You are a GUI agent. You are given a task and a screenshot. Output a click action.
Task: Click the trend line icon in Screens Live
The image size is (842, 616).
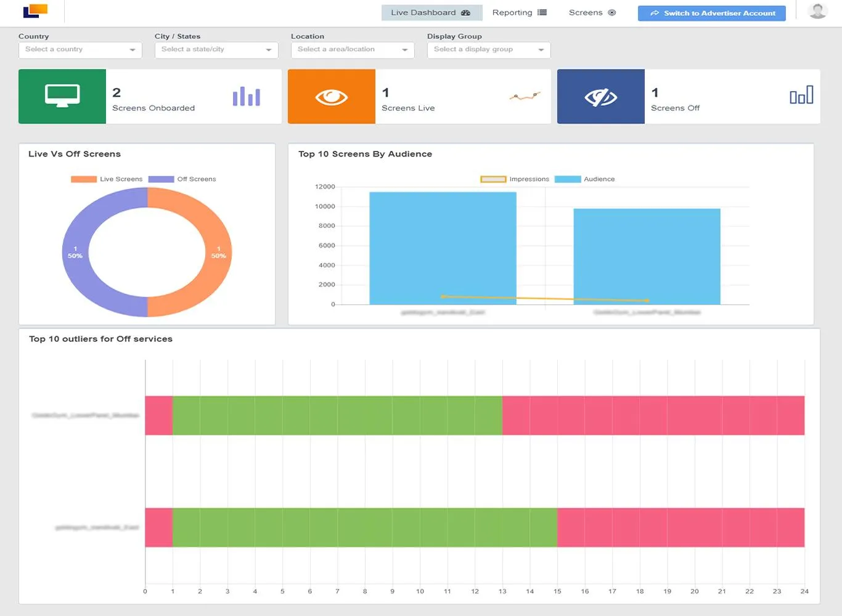pos(525,96)
